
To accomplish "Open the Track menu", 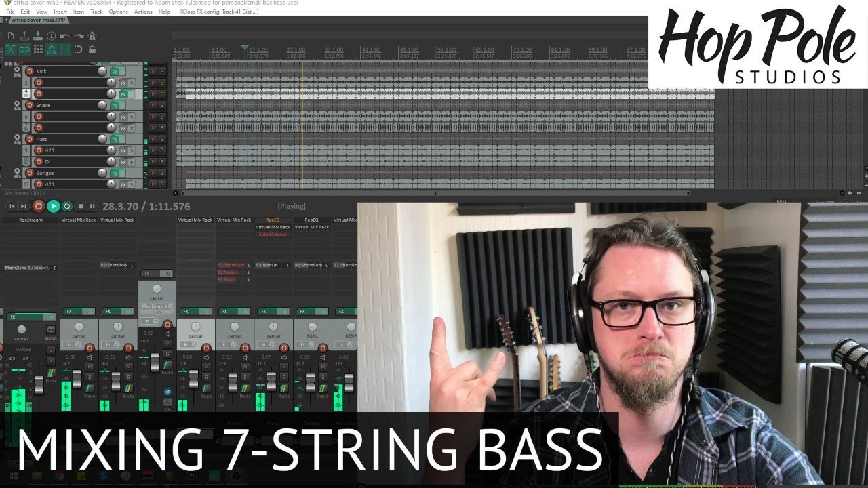I will pos(96,12).
